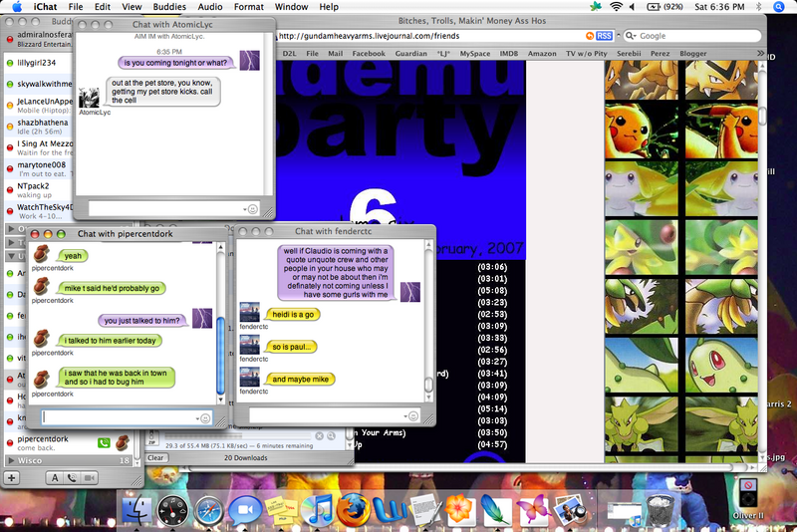
Task: Open Safari from the Dock
Action: tap(208, 511)
